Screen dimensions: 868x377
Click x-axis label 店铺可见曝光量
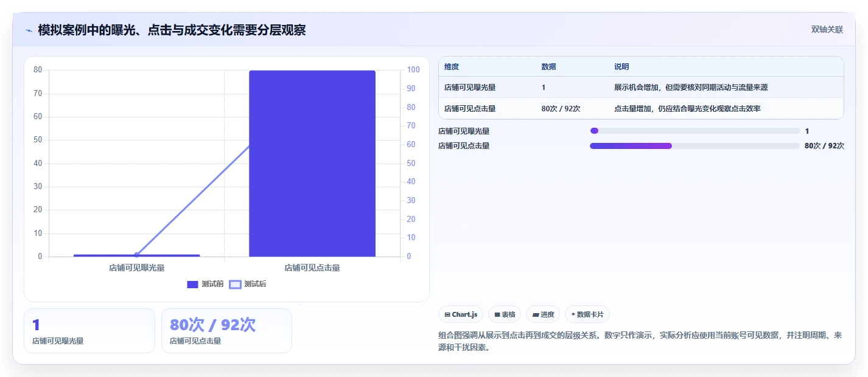[x=137, y=268]
